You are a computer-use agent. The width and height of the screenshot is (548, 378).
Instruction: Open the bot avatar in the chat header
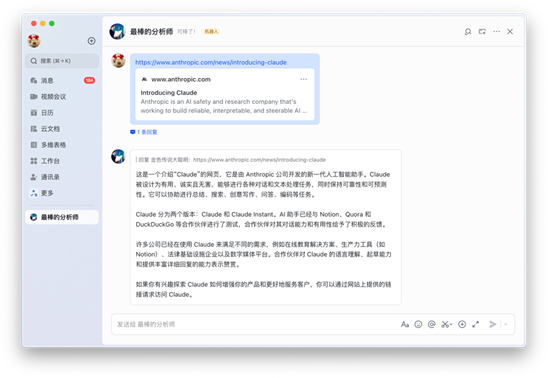[117, 31]
